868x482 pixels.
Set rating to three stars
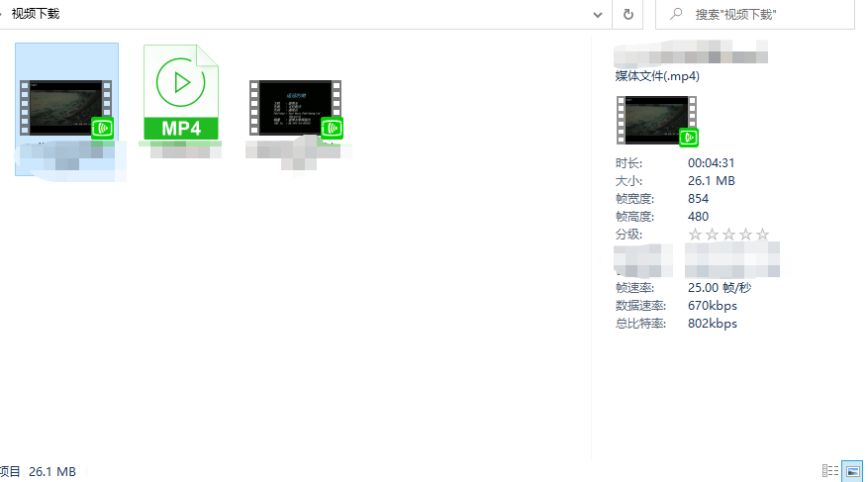(728, 235)
